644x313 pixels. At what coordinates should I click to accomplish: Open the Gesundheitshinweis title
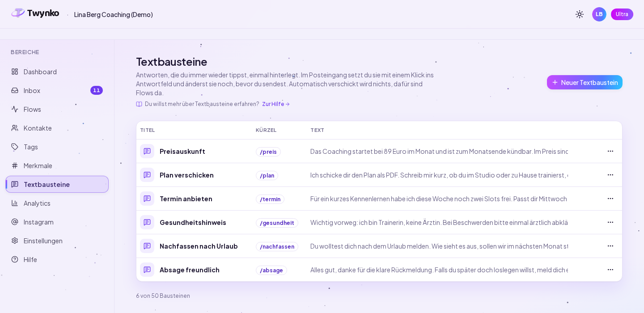tap(193, 222)
